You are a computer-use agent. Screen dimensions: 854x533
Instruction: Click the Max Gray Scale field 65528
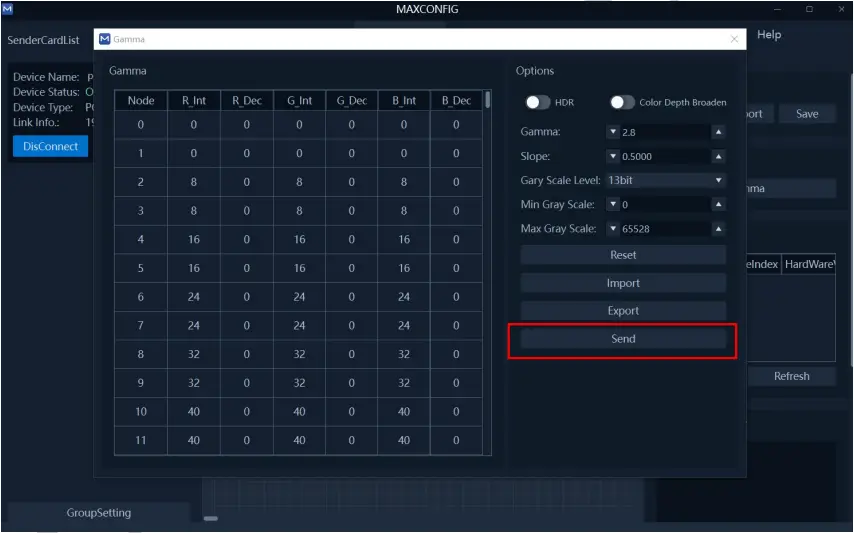[x=665, y=229]
